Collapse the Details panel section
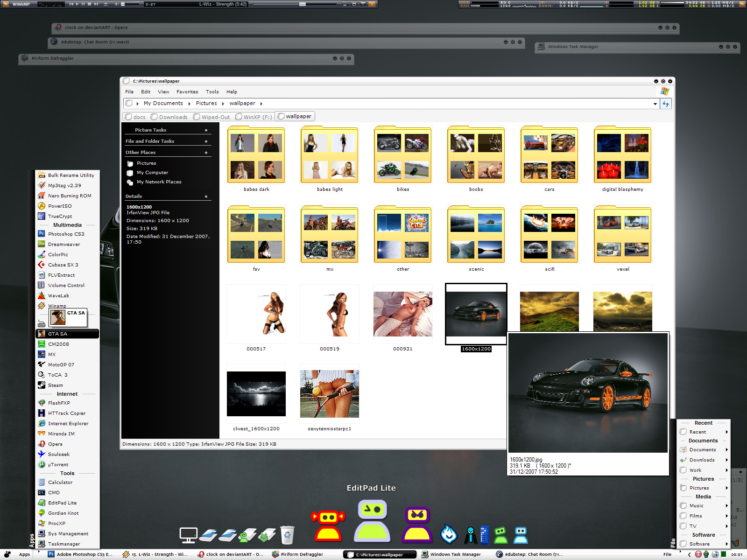Image resolution: width=747 pixels, height=560 pixels. pos(206,196)
